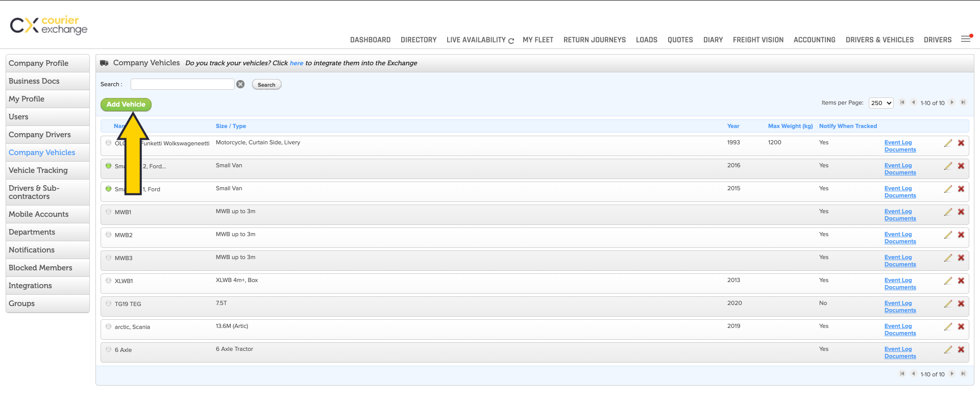Open Vehicle Tracking in the sidebar

[48, 170]
